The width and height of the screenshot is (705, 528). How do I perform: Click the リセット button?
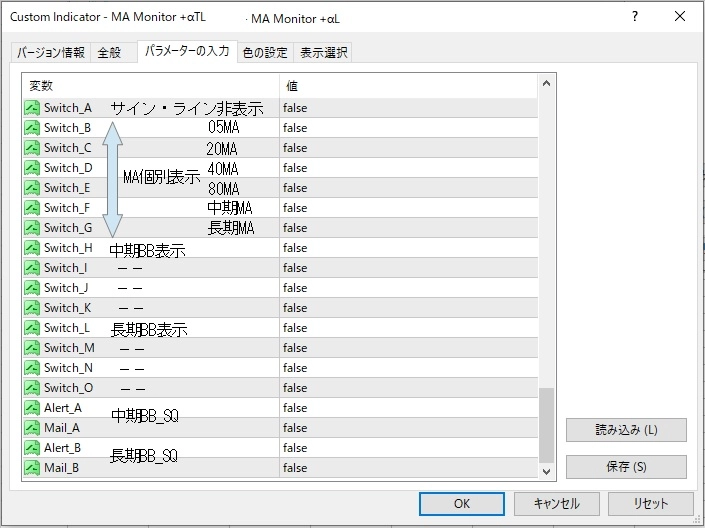click(651, 504)
